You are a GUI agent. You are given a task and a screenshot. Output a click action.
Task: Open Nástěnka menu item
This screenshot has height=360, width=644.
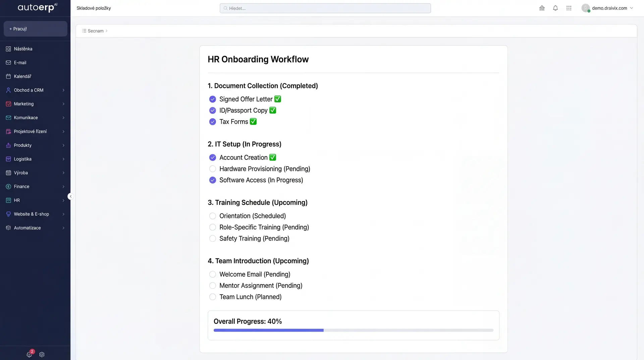click(x=35, y=49)
